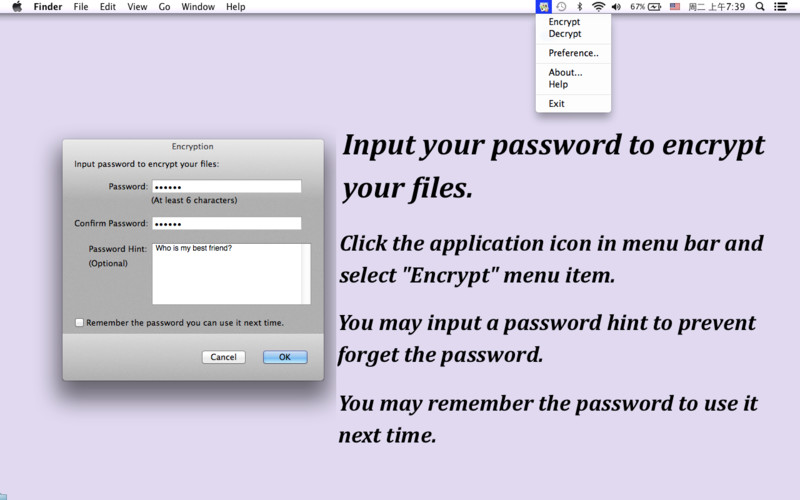Click the Password Hint scrollbar
This screenshot has width=800, height=500.
point(306,273)
